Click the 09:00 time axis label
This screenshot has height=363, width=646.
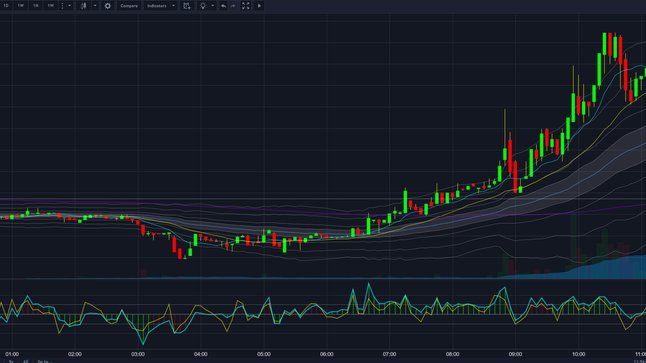pos(515,354)
